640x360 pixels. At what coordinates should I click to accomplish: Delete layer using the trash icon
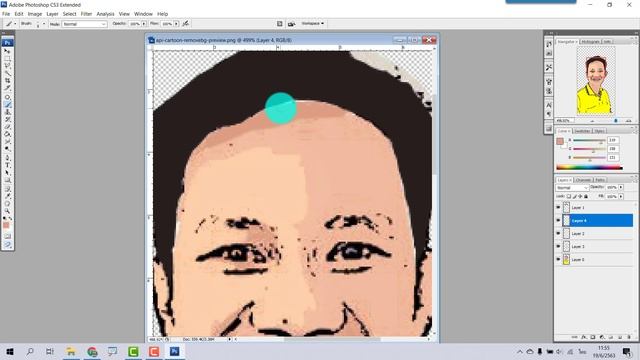tap(629, 337)
